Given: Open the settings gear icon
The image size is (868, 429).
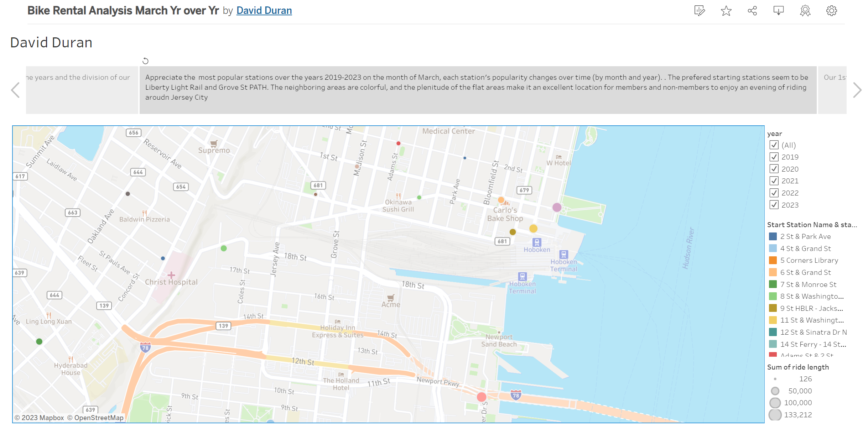Looking at the screenshot, I should pyautogui.click(x=831, y=11).
